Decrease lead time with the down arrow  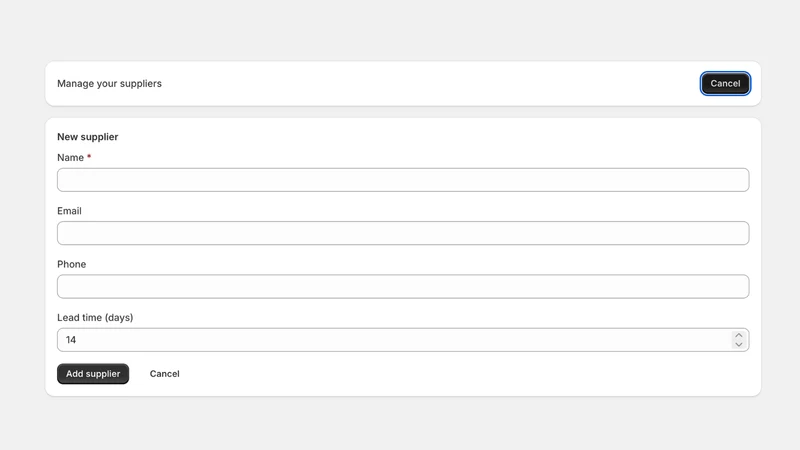[x=738, y=344]
